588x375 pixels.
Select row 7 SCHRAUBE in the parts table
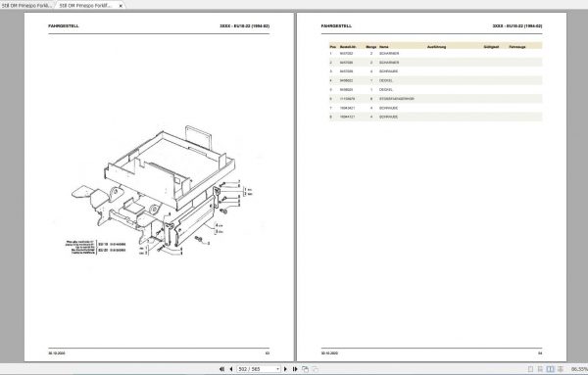(x=436, y=108)
